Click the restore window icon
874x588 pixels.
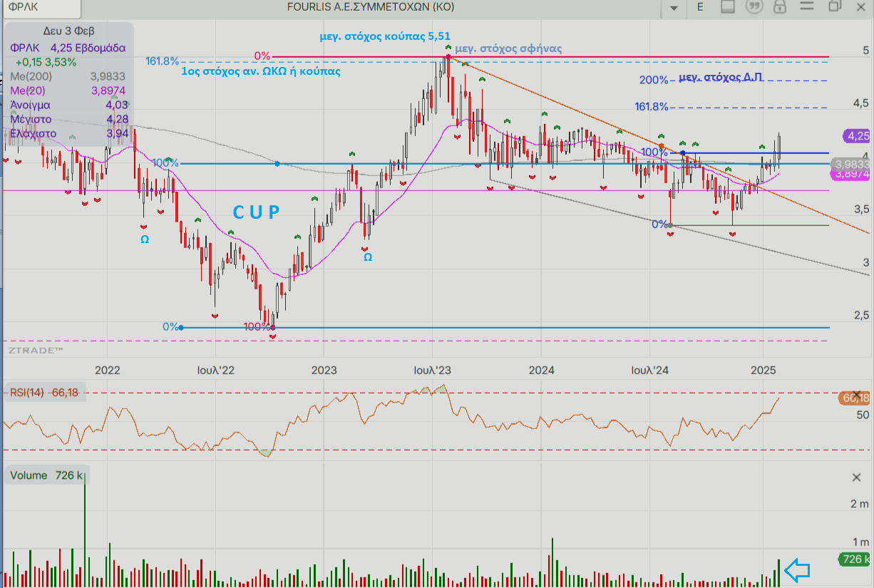point(835,6)
